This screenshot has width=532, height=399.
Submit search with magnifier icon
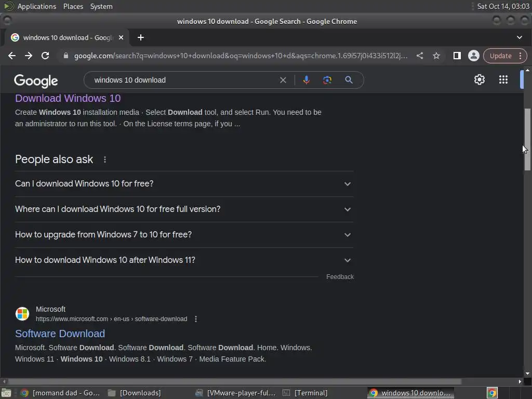pyautogui.click(x=349, y=80)
